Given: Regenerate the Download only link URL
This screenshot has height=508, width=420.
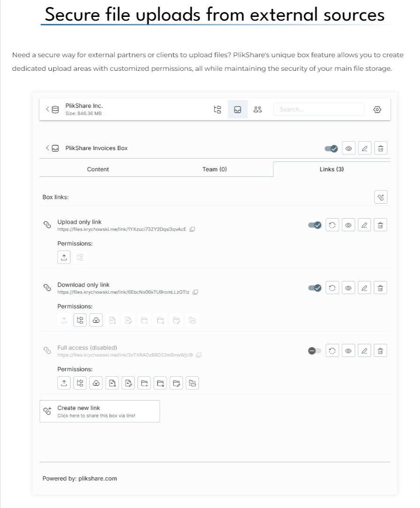Looking at the screenshot, I should pos(332,288).
